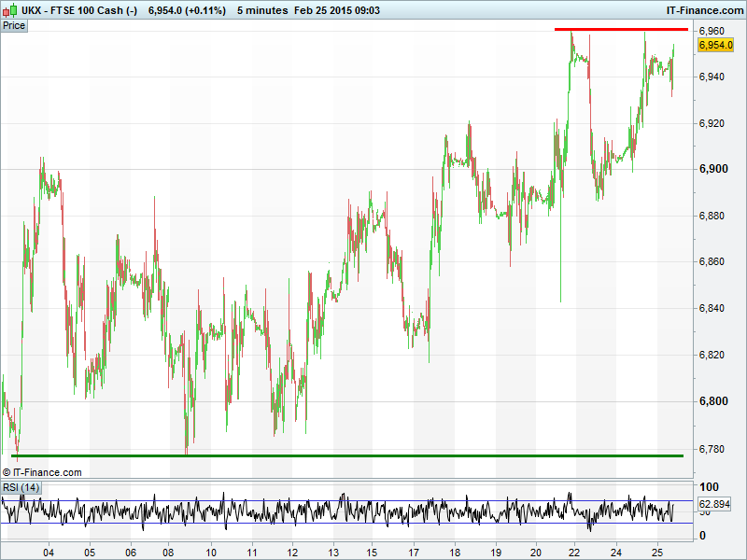747x560 pixels.
Task: Click the © IT-Finance.com copyright text
Action: 42,472
